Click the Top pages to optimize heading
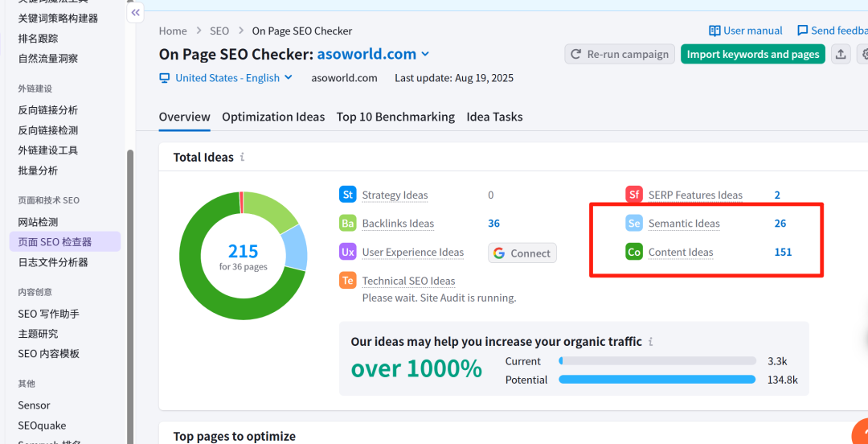Image resolution: width=868 pixels, height=444 pixels. tap(235, 436)
